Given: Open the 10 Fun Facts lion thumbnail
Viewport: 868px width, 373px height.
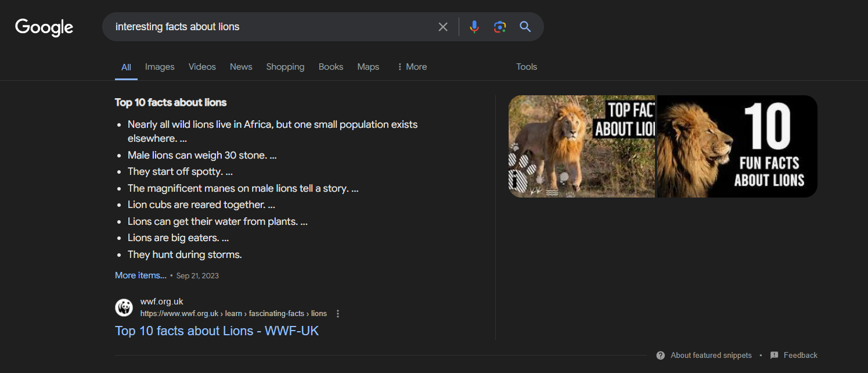Looking at the screenshot, I should (737, 146).
